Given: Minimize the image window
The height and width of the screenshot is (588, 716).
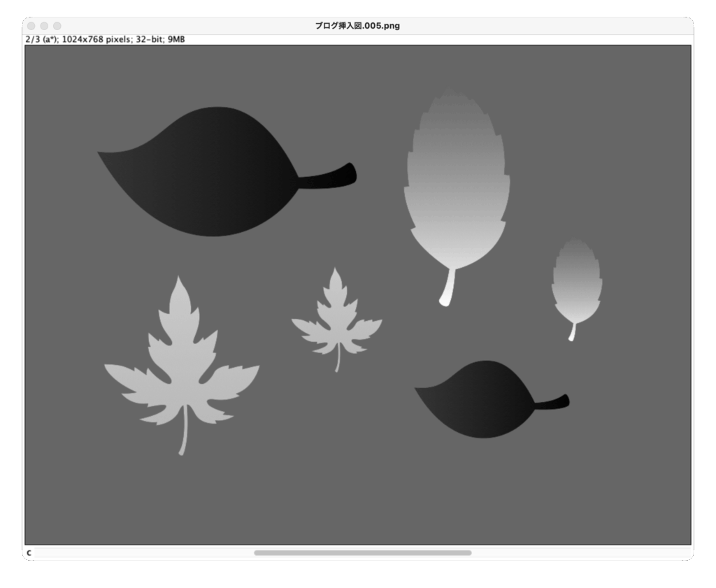Looking at the screenshot, I should 45,26.
